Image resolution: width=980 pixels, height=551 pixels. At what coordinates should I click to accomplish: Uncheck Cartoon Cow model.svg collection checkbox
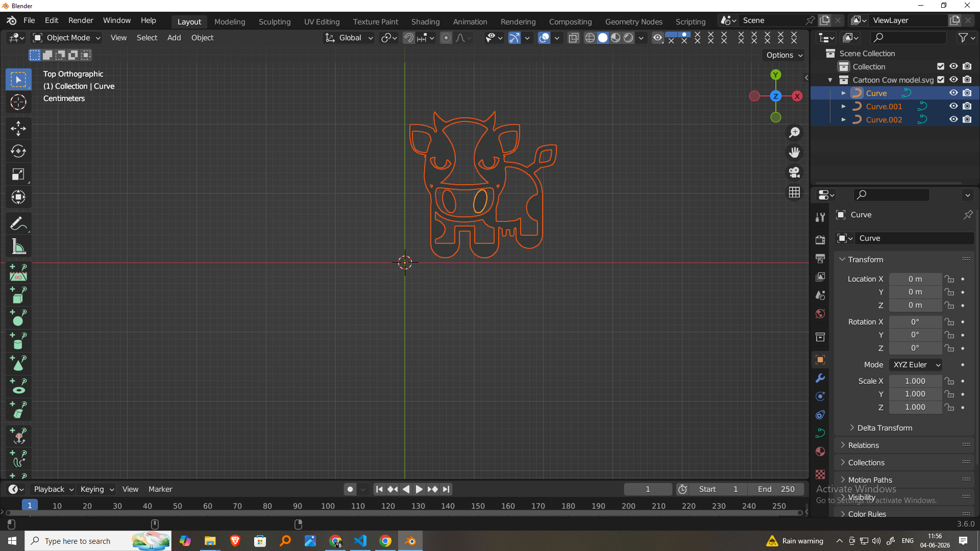(x=941, y=80)
